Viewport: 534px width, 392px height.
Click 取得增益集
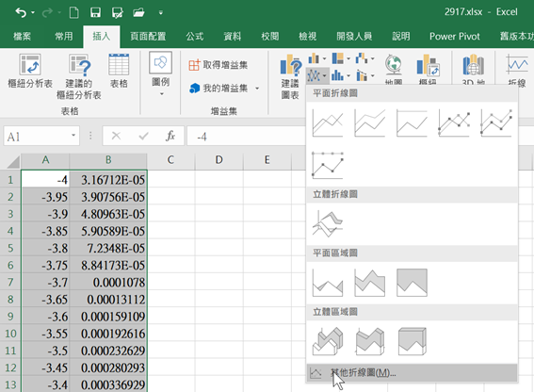(x=218, y=65)
